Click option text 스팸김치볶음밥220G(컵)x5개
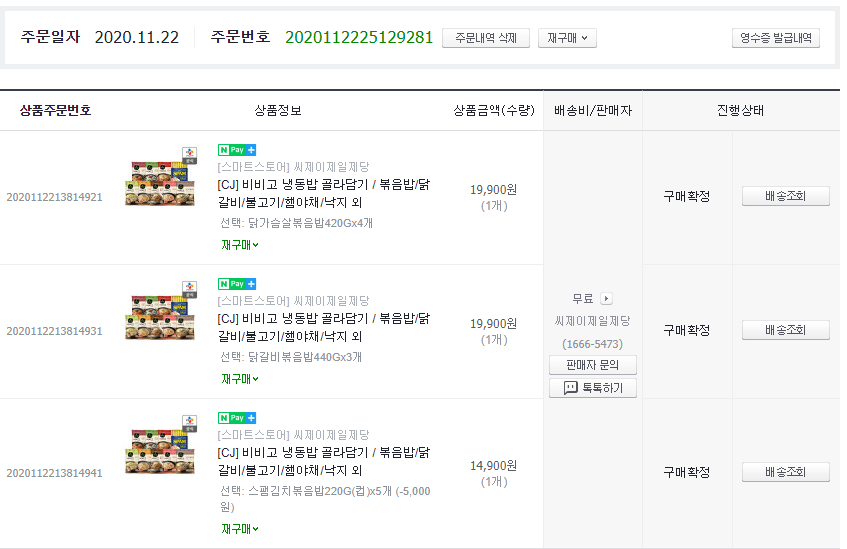The width and height of the screenshot is (847, 549). click(320, 491)
